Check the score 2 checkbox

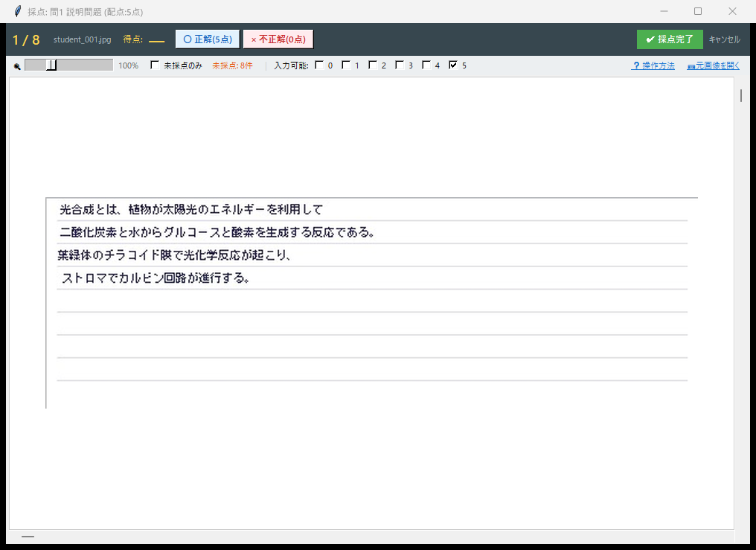click(x=373, y=65)
